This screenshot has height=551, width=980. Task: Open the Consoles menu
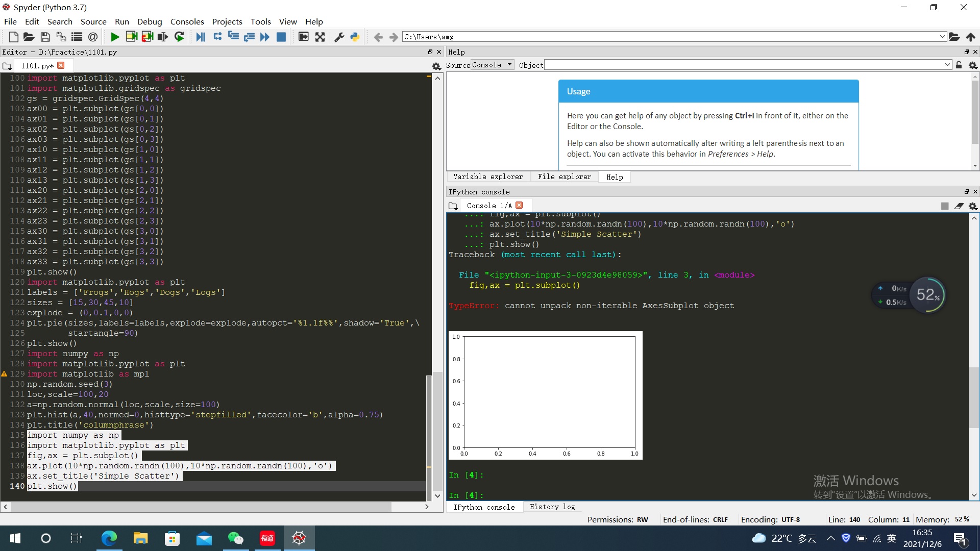pyautogui.click(x=187, y=21)
